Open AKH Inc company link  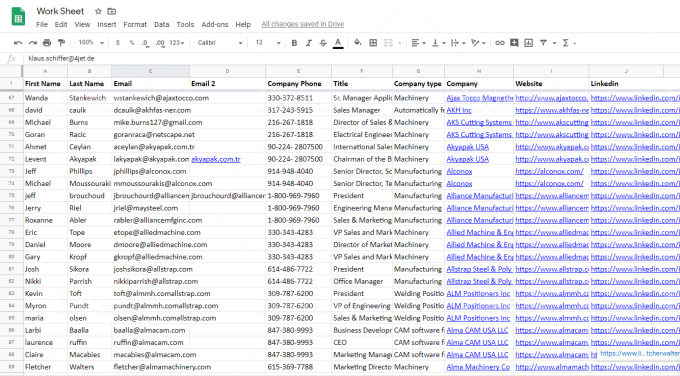click(459, 110)
